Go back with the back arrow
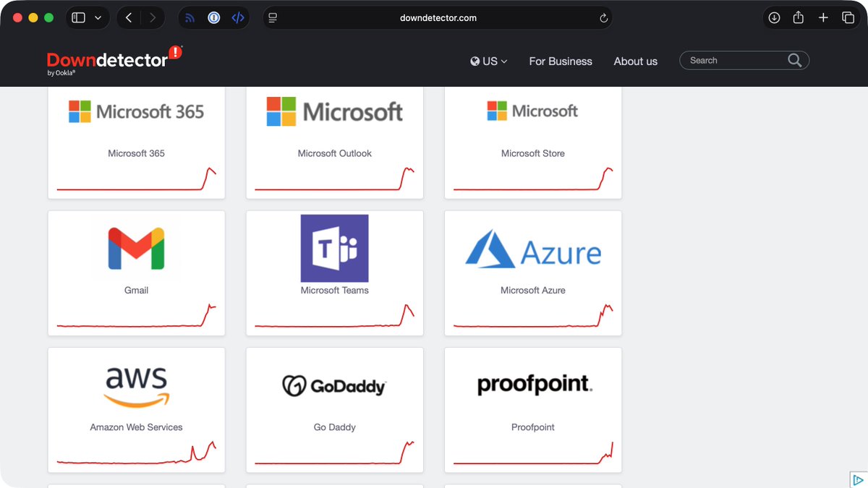 129,18
